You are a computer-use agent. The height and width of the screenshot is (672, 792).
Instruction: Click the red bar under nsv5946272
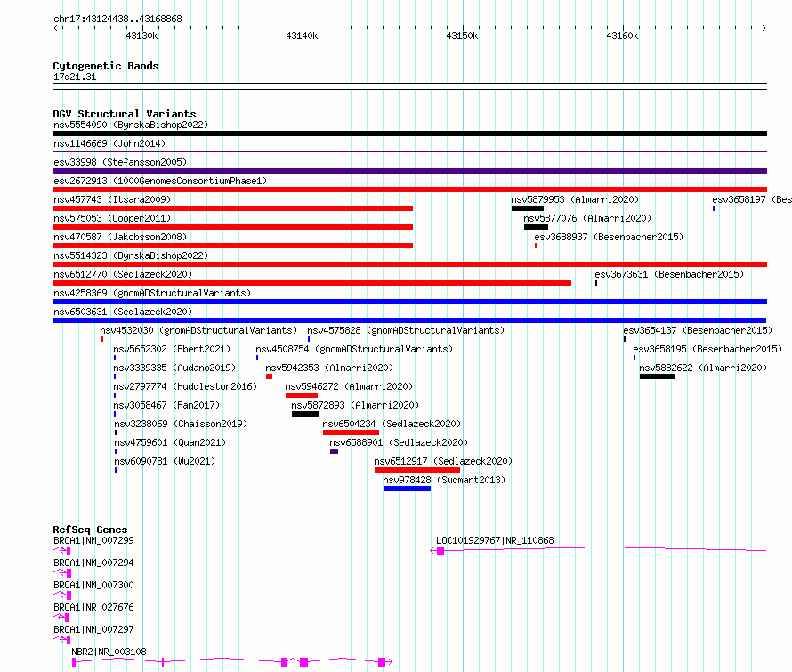point(302,395)
